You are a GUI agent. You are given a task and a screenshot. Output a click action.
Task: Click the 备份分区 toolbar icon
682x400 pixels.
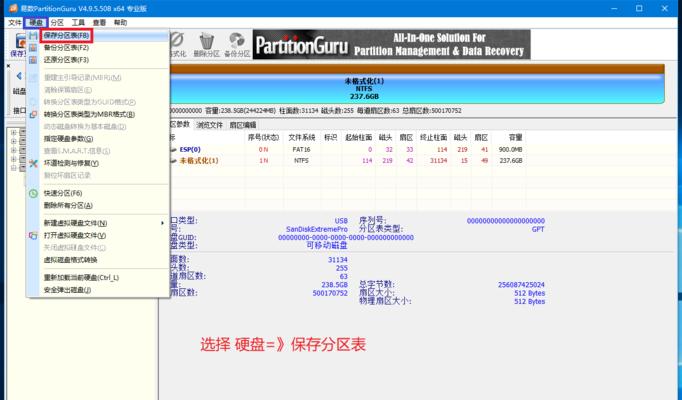click(x=237, y=41)
